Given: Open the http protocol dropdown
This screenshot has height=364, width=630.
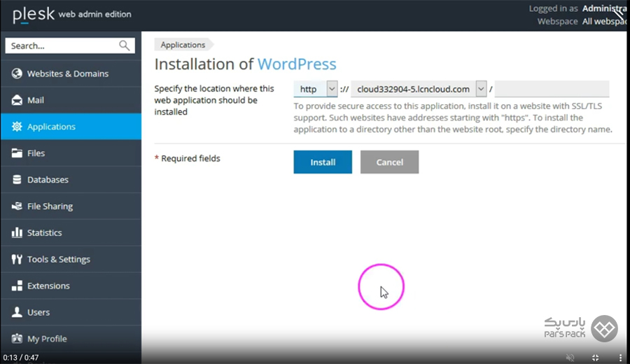Looking at the screenshot, I should click(316, 89).
